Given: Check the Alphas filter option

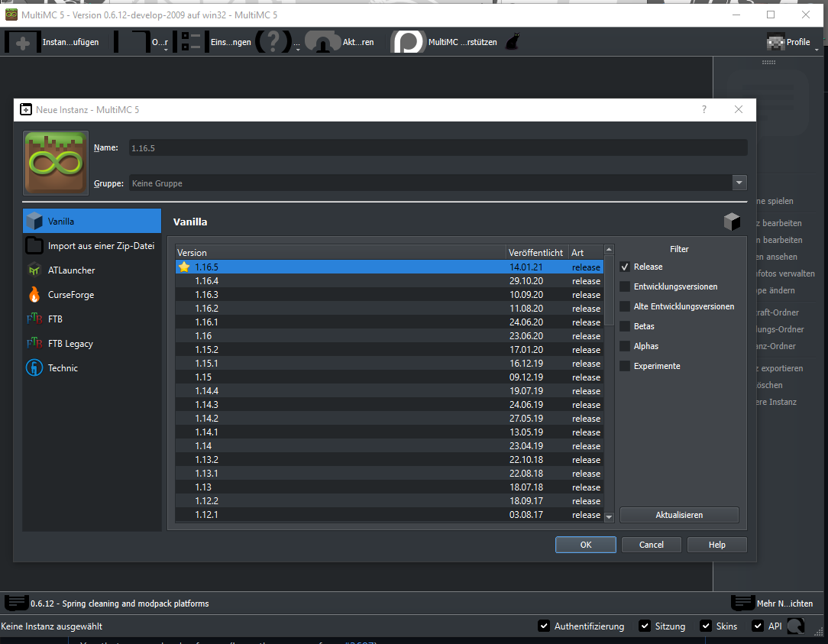Looking at the screenshot, I should 625,346.
